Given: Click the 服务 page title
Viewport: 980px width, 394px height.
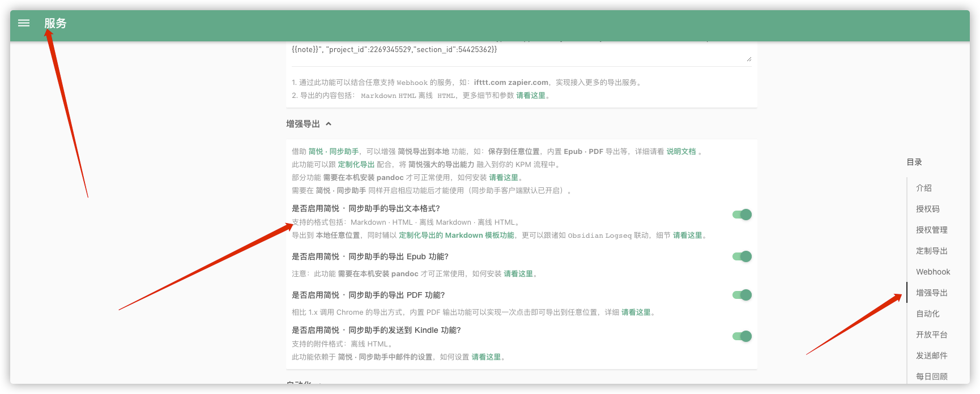Looking at the screenshot, I should click(56, 23).
